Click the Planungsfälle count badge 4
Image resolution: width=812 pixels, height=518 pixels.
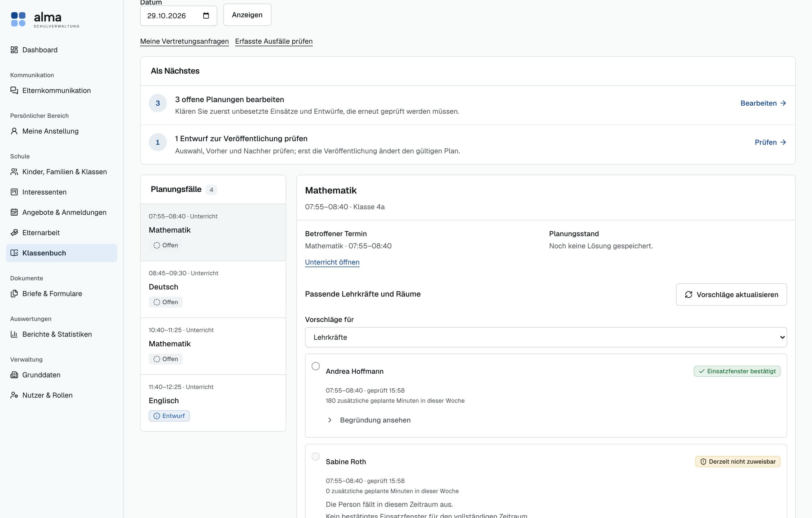[x=211, y=190]
